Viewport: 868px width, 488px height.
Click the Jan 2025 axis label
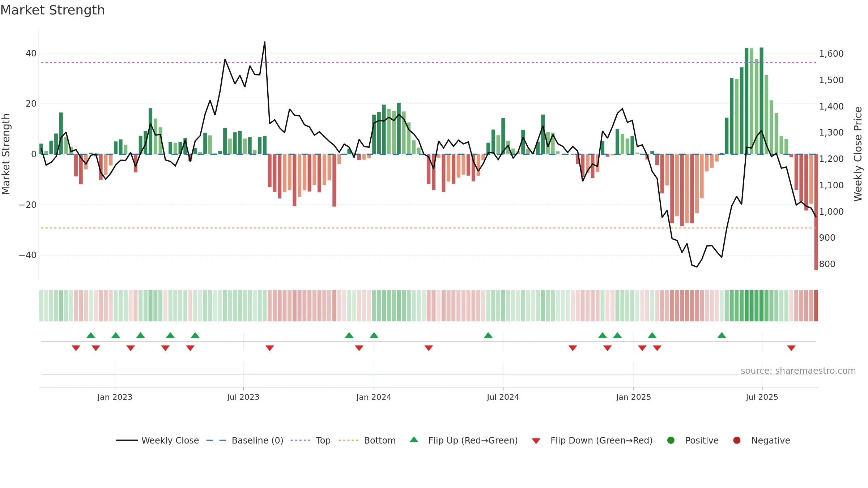pyautogui.click(x=633, y=397)
